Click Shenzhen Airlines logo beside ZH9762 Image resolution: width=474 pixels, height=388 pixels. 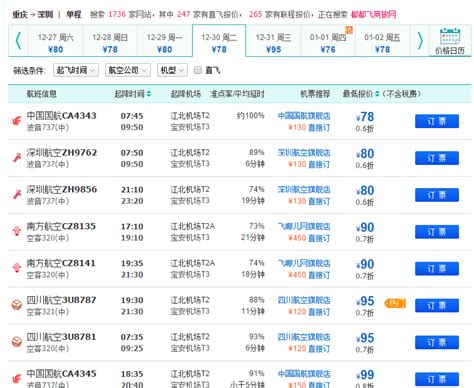[17, 158]
